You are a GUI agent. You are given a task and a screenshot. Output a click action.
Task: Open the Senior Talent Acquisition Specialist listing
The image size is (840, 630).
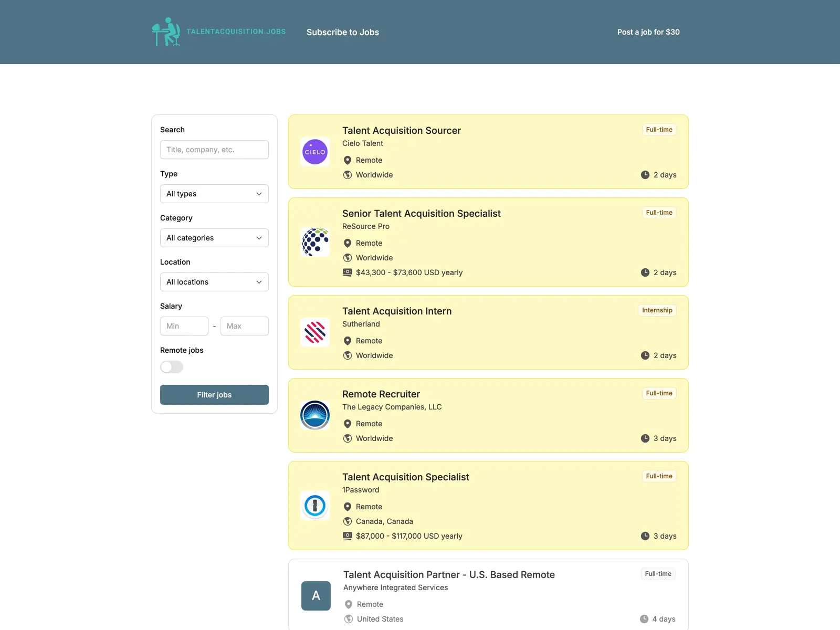click(x=422, y=213)
